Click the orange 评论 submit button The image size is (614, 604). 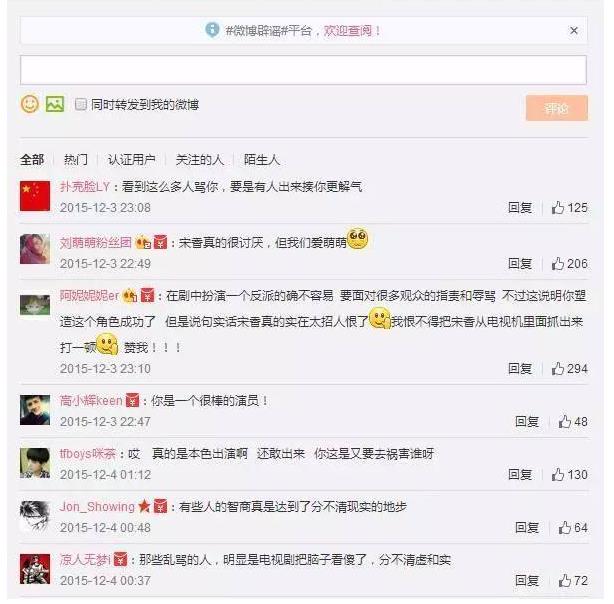click(x=557, y=108)
